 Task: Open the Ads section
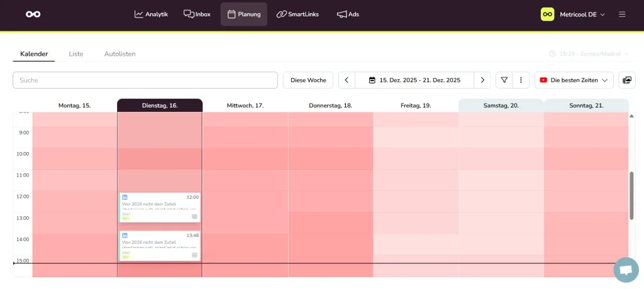348,14
